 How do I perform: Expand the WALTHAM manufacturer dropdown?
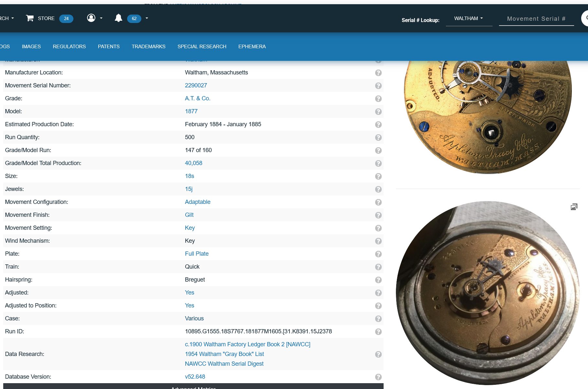[469, 18]
